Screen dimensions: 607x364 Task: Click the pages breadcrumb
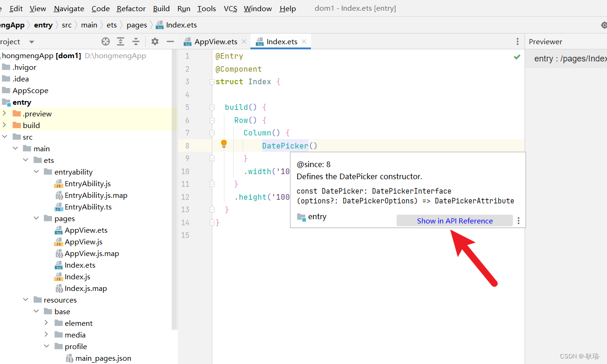click(x=136, y=25)
